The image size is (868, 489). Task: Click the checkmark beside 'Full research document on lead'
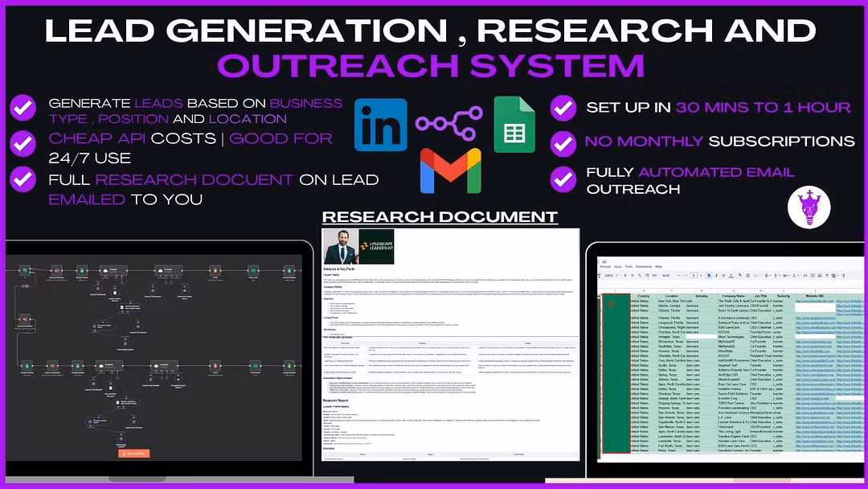coord(23,179)
